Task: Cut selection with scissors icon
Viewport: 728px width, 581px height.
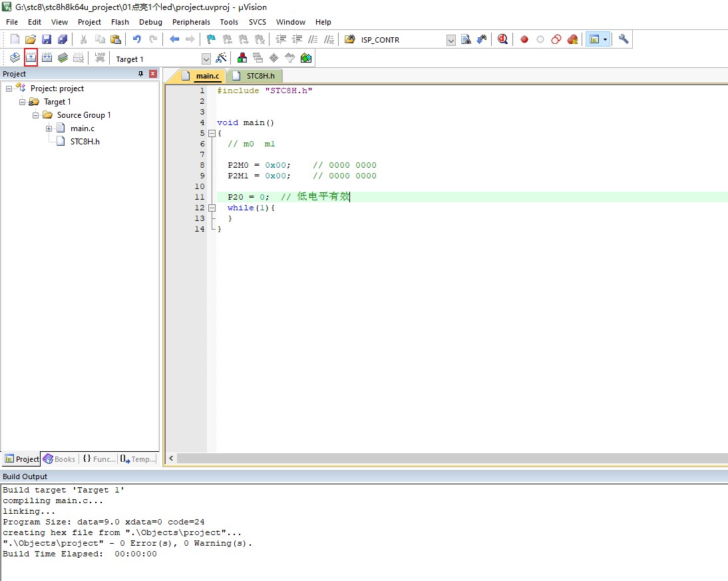Action: tap(84, 39)
